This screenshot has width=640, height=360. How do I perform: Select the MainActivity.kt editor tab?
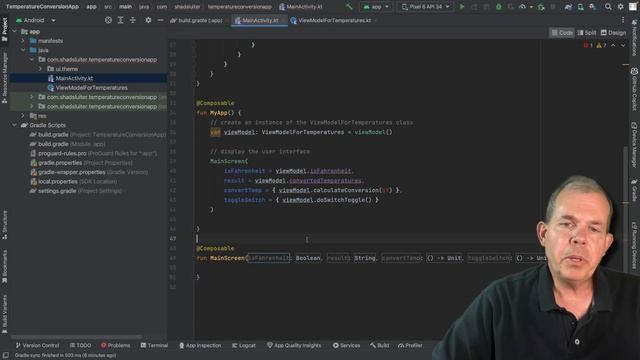click(260, 20)
